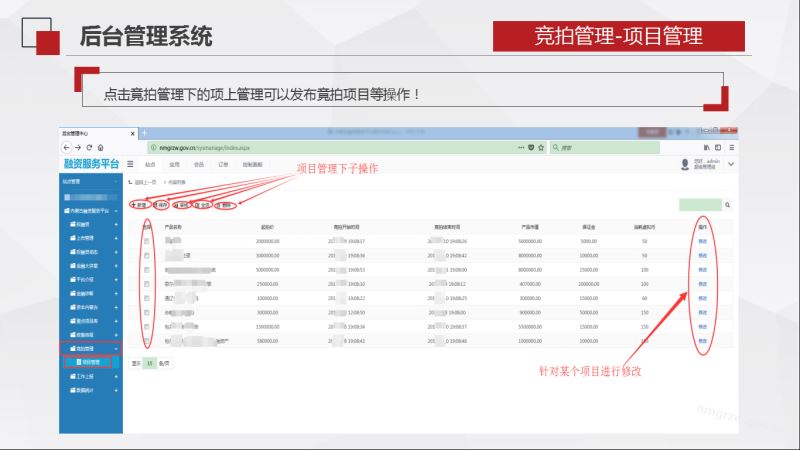Collapse the 竞拍管理 sidebar section
Viewport: 800px width, 450px height.
[116, 347]
